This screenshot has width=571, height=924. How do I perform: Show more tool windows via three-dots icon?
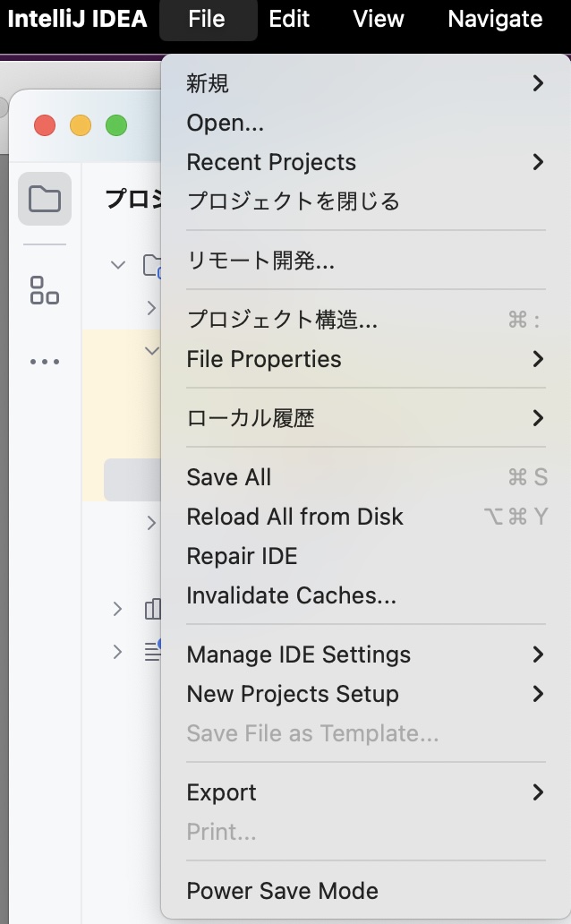click(x=45, y=361)
